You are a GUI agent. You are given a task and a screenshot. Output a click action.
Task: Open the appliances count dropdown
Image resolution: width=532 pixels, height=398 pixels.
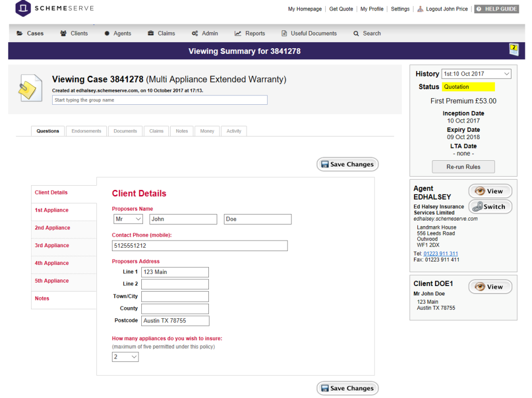125,356
